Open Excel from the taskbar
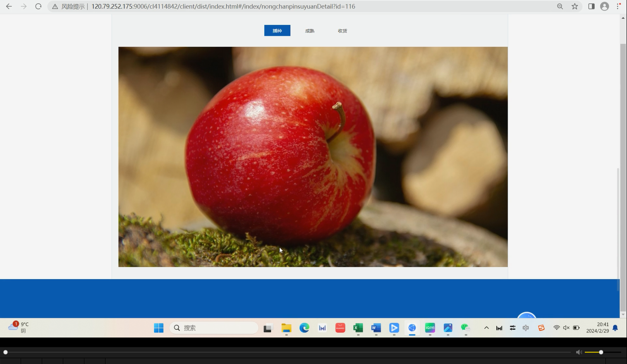 tap(358, 328)
